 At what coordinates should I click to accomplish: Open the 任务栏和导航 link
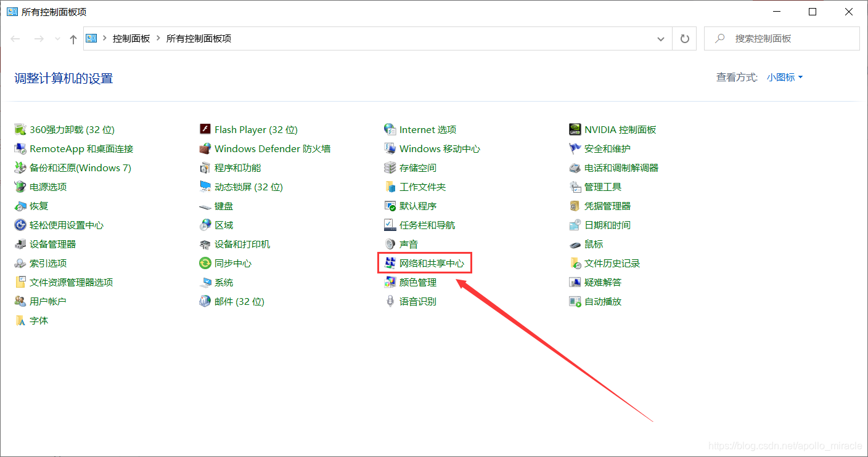[x=427, y=225]
